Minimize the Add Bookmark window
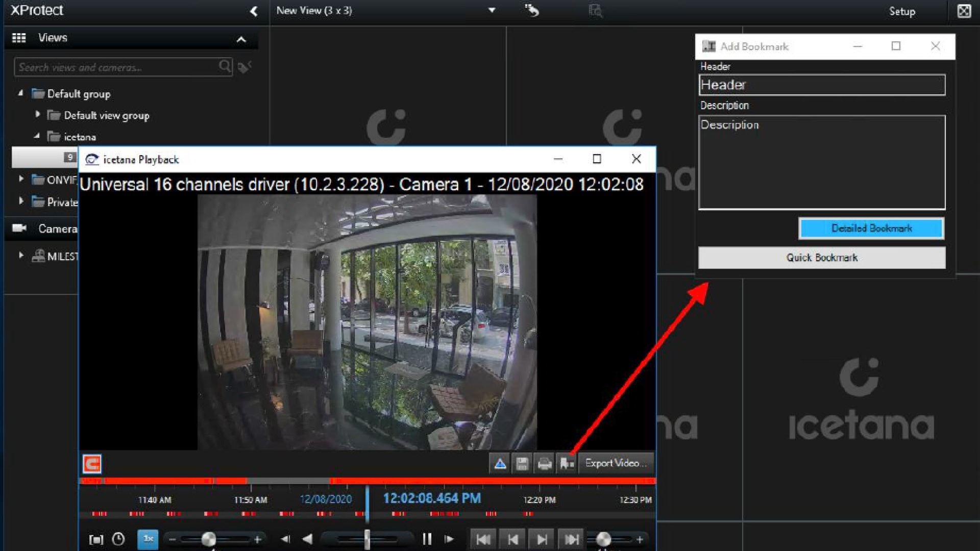Viewport: 980px width, 551px height. tap(857, 46)
